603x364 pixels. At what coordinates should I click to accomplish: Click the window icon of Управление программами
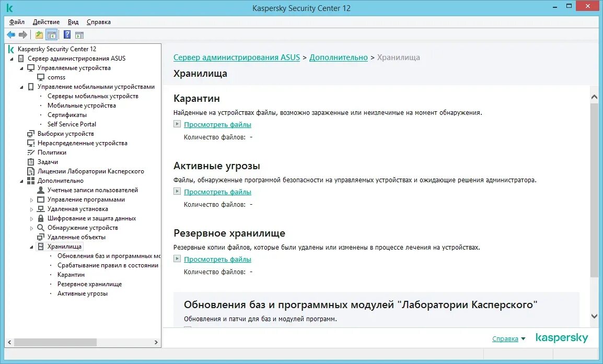(x=41, y=199)
